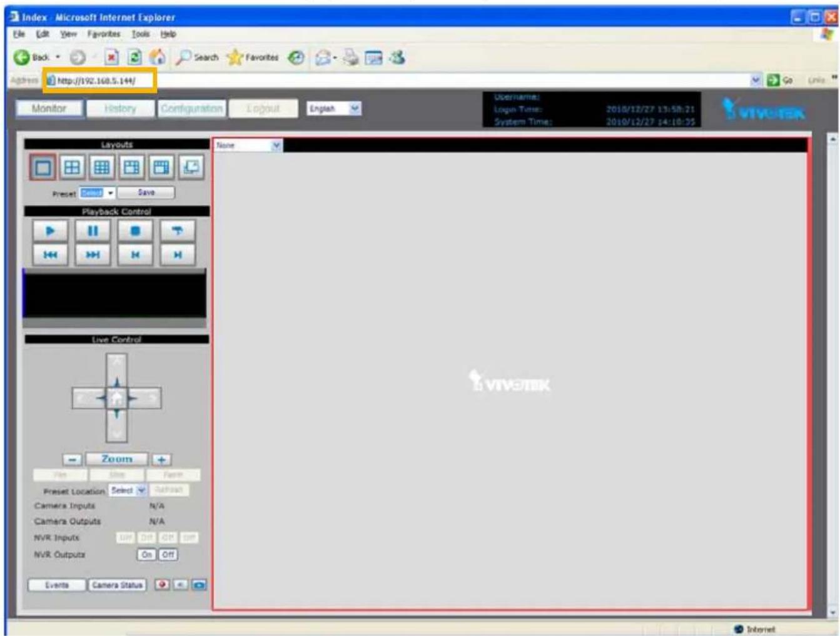The width and height of the screenshot is (840, 636).
Task: Open the English language dropdown
Action: pos(334,109)
